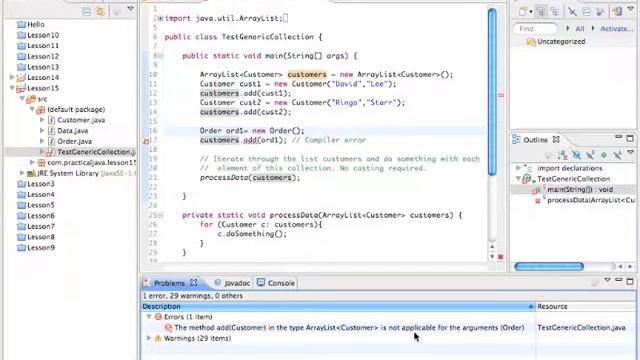The image size is (640, 360).
Task: Open the arrow before Activate link
Action: click(x=593, y=28)
